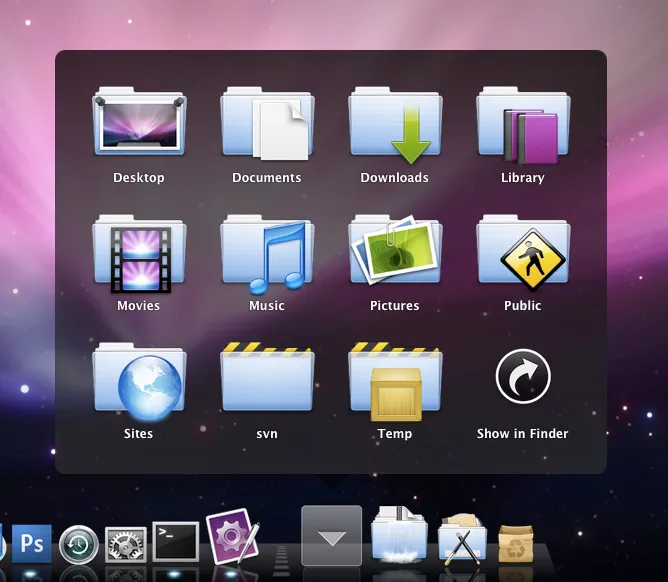
Task: Launch Terminal from the Dock
Action: pos(176,542)
